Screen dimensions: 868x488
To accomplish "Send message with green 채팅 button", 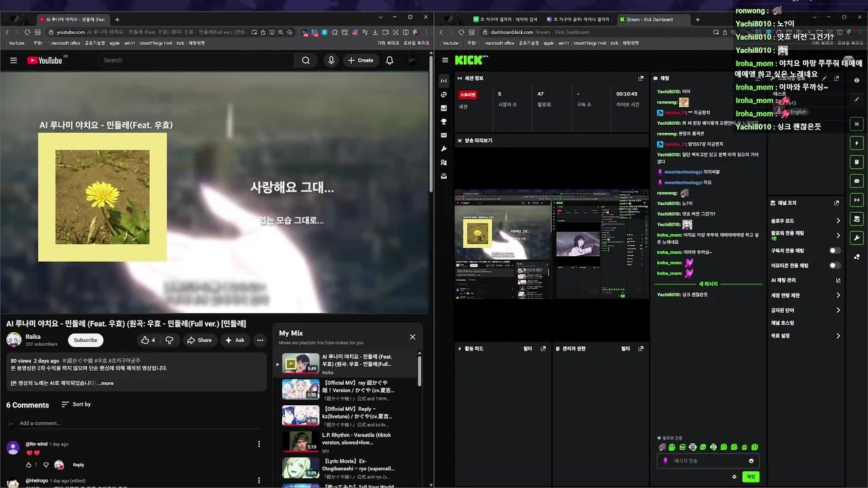I will [x=751, y=477].
